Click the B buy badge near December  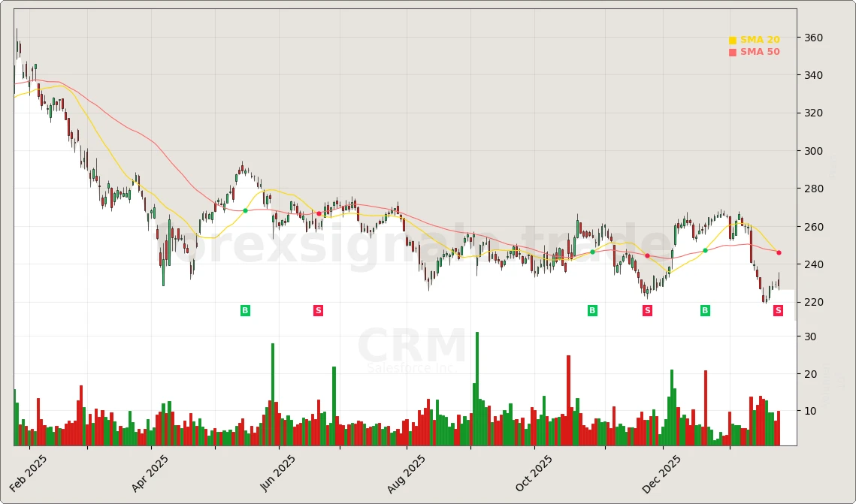704,309
